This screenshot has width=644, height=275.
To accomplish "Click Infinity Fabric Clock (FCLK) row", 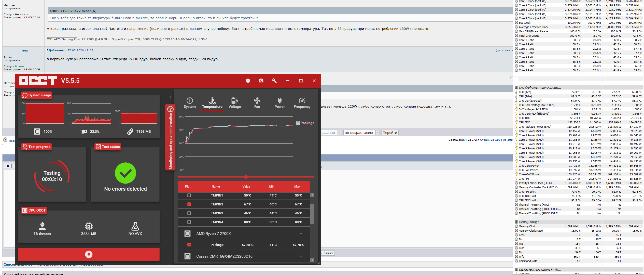I will (x=578, y=183).
